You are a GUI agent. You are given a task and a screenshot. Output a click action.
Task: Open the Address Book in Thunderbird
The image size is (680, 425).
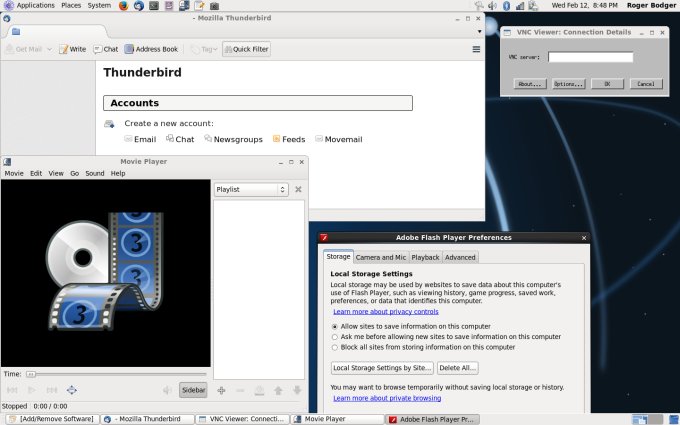point(150,49)
